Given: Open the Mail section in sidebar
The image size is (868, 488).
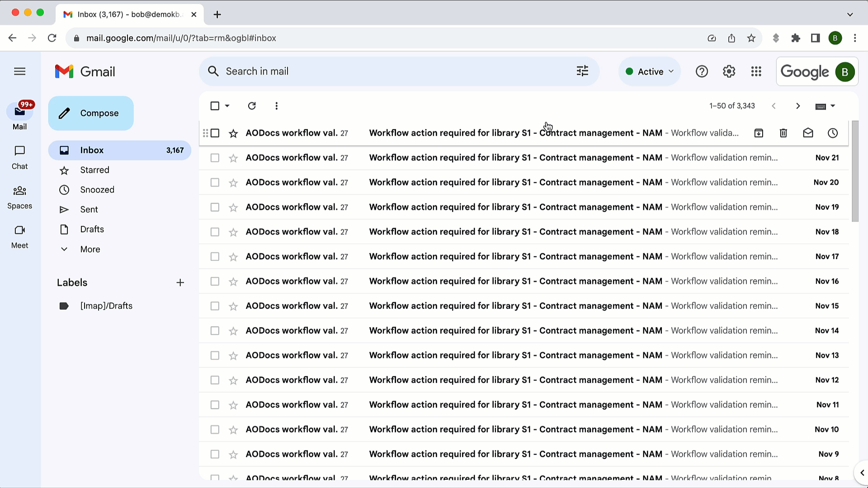Looking at the screenshot, I should pos(19,116).
